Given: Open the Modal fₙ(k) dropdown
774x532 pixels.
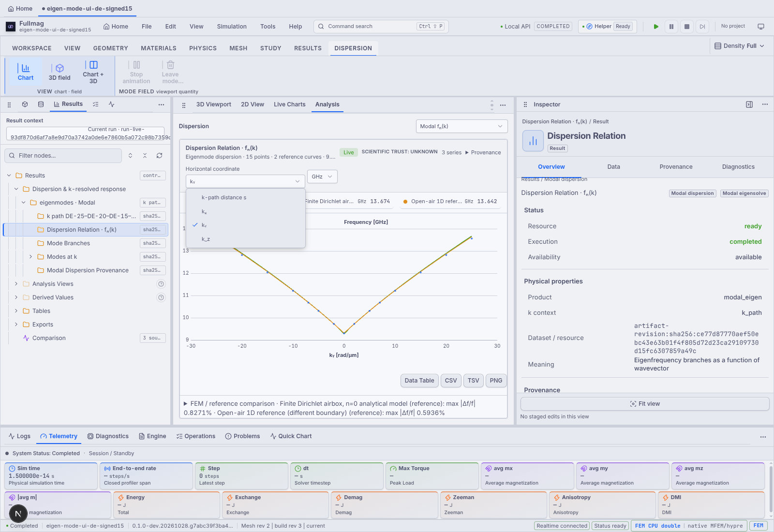Looking at the screenshot, I should pos(461,126).
